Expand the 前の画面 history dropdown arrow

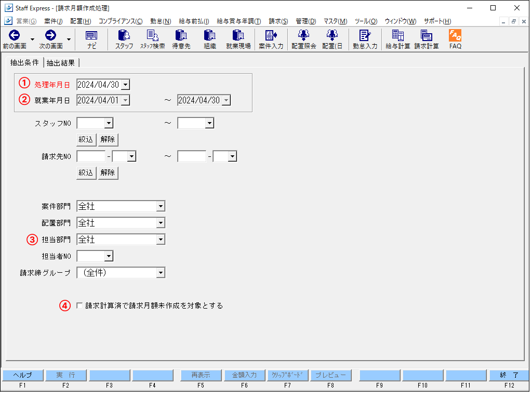[x=32, y=39]
